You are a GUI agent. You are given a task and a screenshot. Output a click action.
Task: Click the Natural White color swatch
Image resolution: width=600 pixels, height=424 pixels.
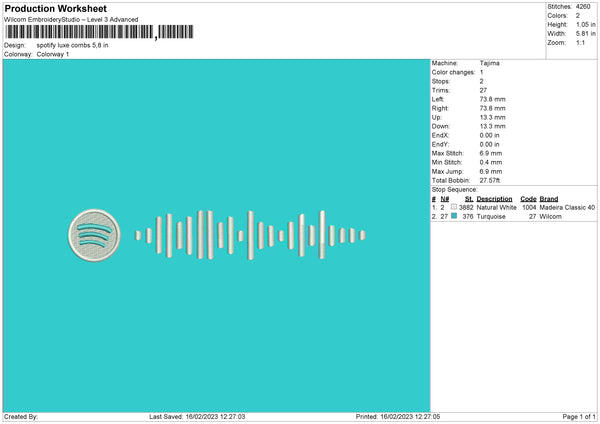[454, 207]
